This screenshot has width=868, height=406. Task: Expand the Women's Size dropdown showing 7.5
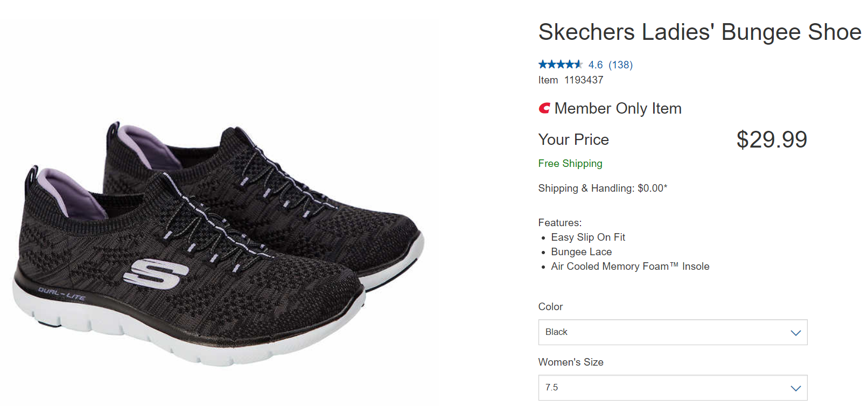(673, 388)
